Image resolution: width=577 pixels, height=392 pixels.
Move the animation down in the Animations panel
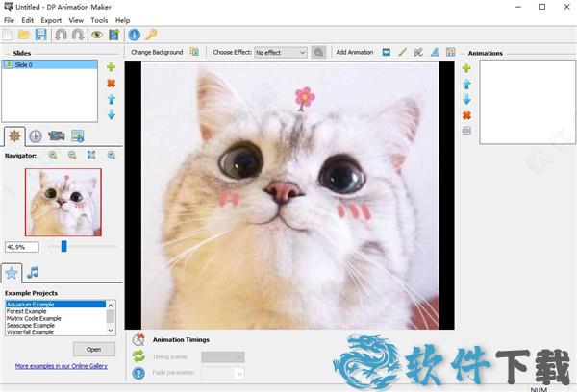466,99
